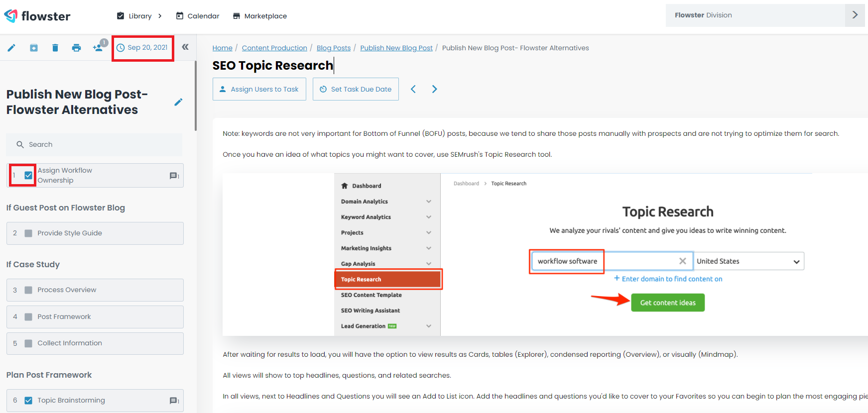Click the SEMrush Topic Research screenshot

(x=545, y=254)
